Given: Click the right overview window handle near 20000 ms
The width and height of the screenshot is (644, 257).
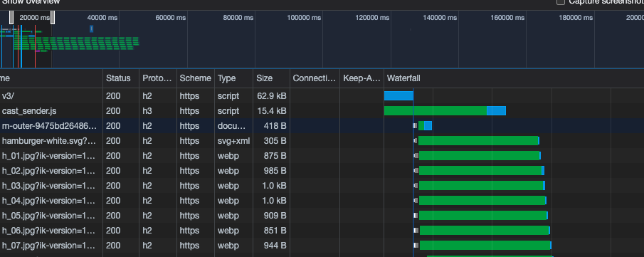Looking at the screenshot, I should point(53,17).
